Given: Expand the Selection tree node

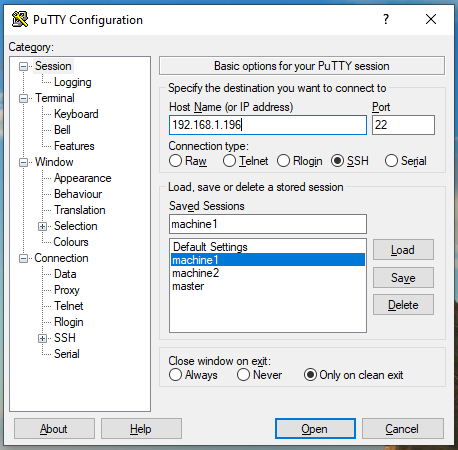Looking at the screenshot, I should [x=42, y=226].
